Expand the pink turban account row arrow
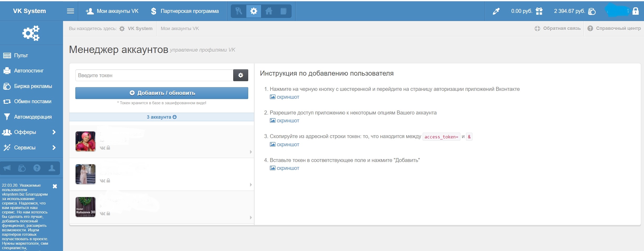The image size is (644, 251). click(251, 152)
